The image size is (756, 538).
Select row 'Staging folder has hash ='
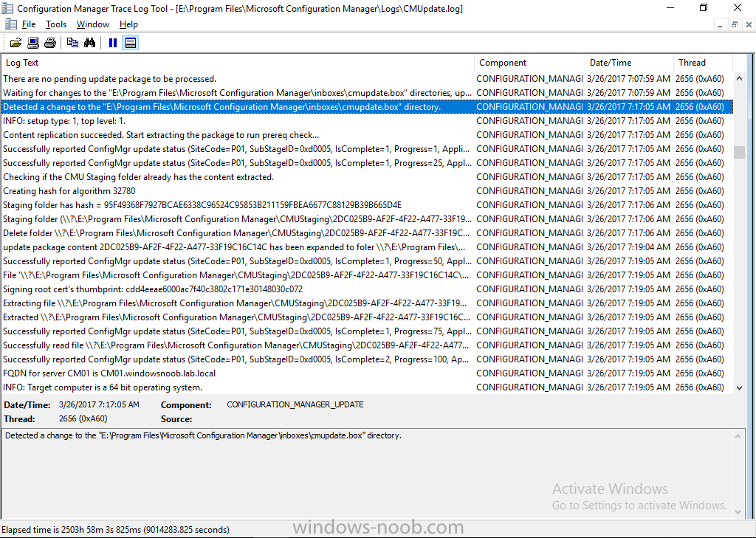[x=368, y=205]
